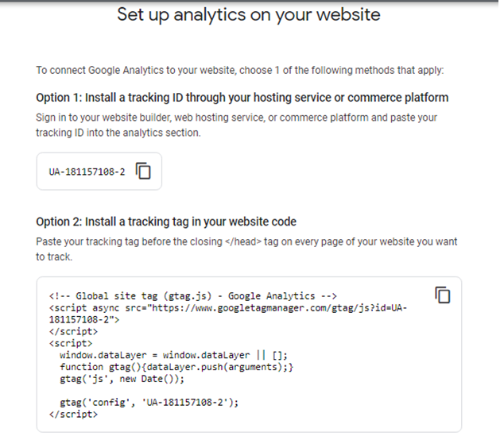Click the Option 1 hosting service heading

(x=242, y=97)
